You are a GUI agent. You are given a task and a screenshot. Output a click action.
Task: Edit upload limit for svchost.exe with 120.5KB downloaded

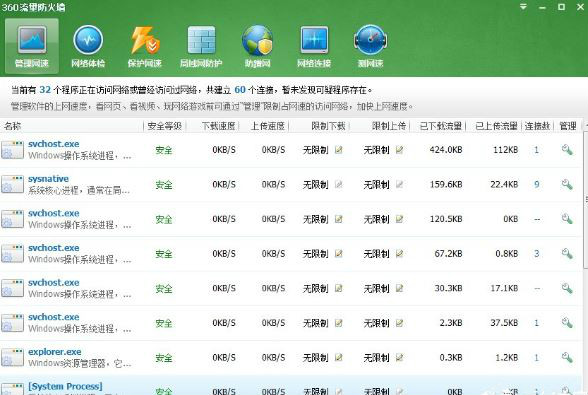click(x=399, y=219)
